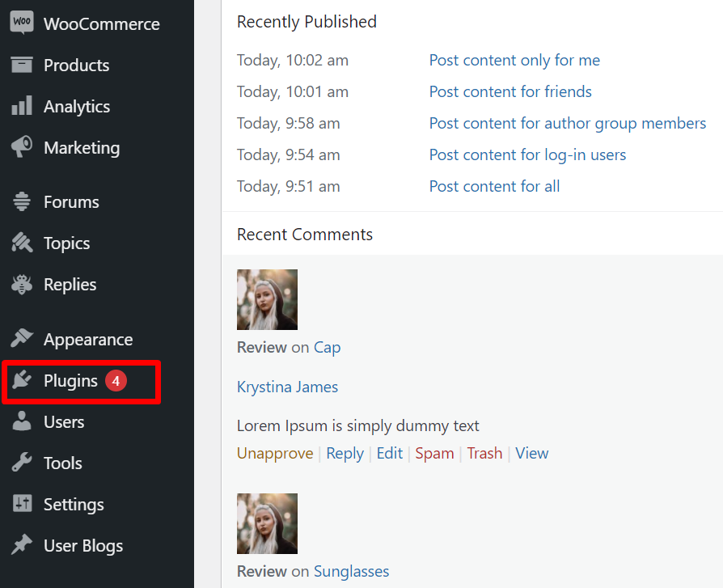Image resolution: width=723 pixels, height=588 pixels.
Task: Click the Tools wrench icon
Action: [22, 463]
